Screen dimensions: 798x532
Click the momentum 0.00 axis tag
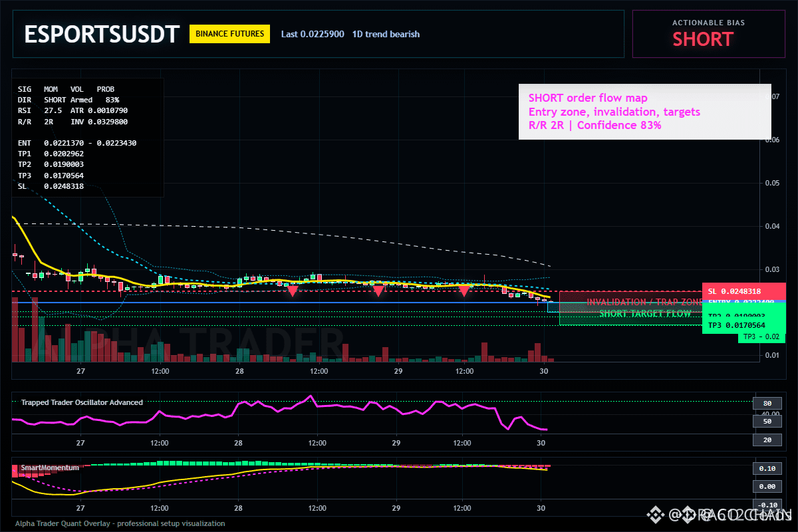766,487
